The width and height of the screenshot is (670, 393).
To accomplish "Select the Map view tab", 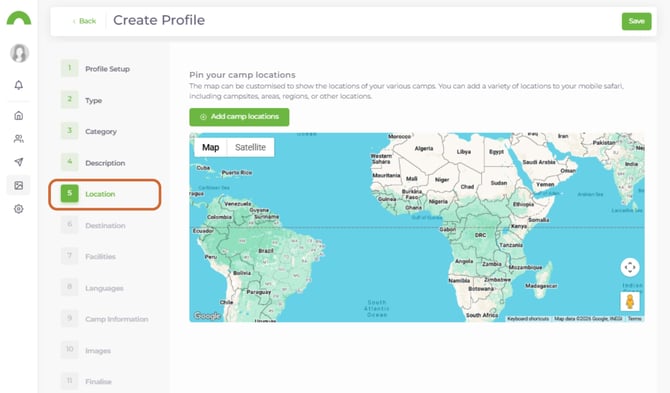I will [211, 147].
